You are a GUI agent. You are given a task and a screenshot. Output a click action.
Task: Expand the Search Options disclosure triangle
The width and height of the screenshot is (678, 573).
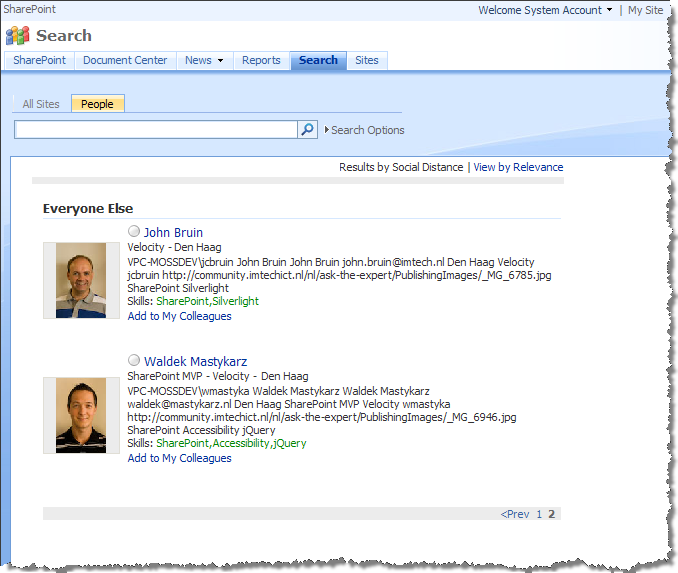pyautogui.click(x=327, y=129)
